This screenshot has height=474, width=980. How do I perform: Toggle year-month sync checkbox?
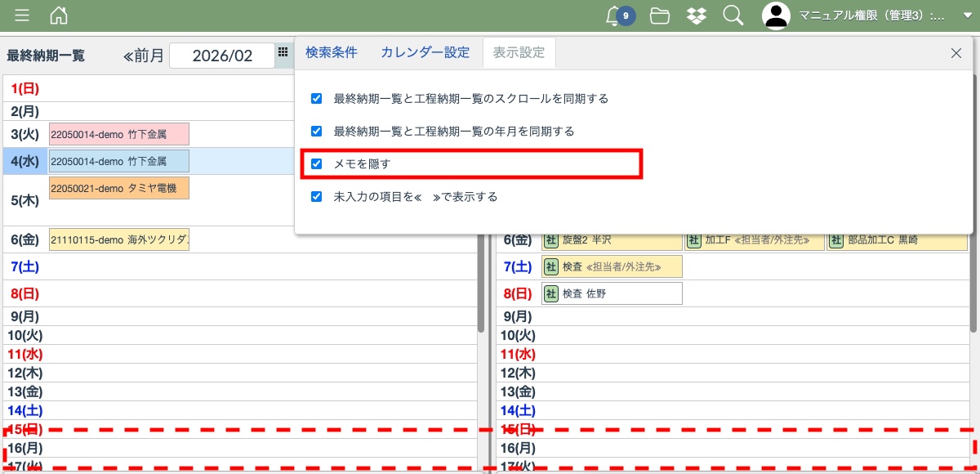[x=317, y=131]
